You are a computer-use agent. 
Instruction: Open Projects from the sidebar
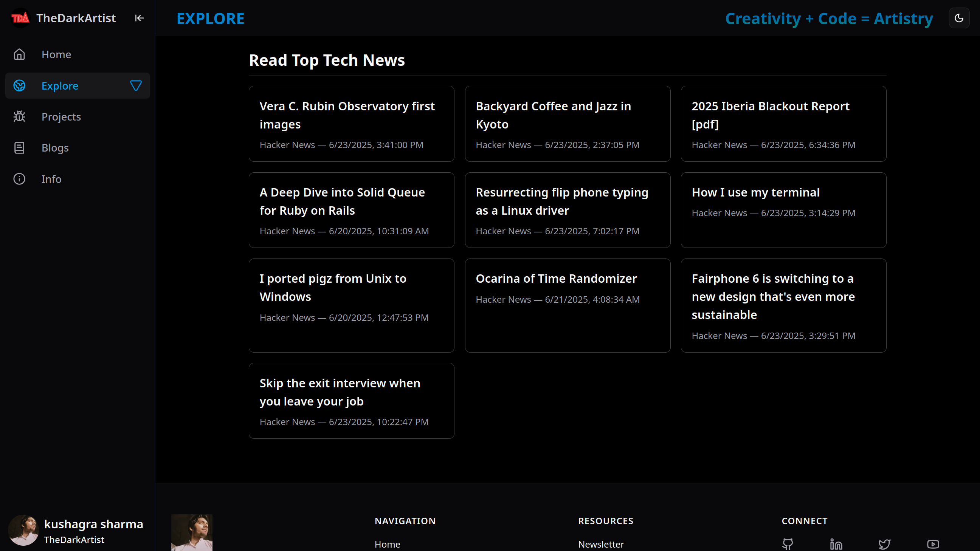(x=61, y=117)
